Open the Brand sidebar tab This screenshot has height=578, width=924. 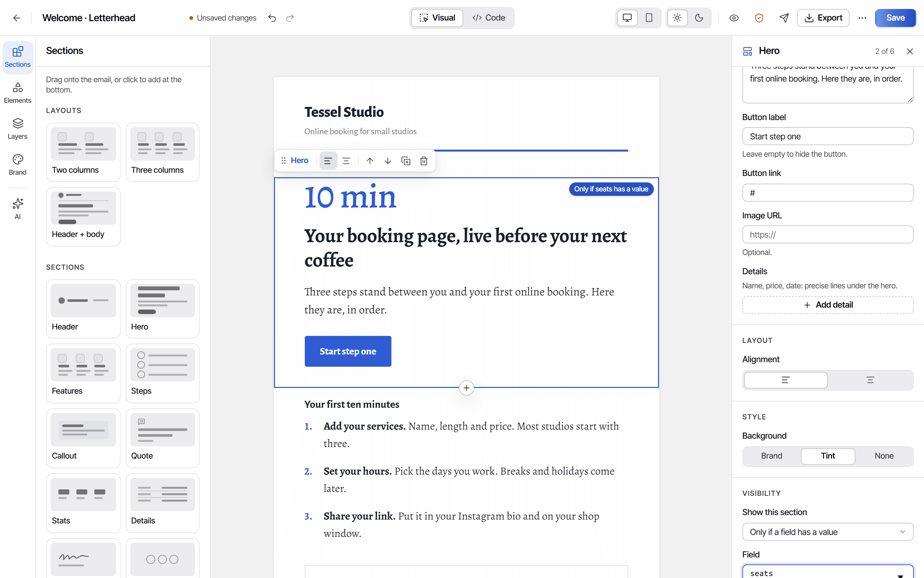pos(18,165)
